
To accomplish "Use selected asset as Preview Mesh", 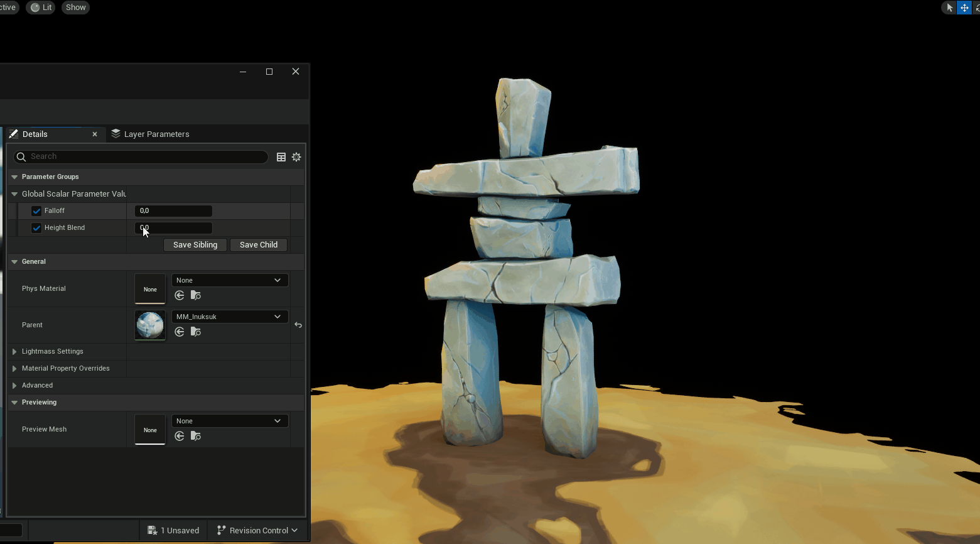I will 179,436.
